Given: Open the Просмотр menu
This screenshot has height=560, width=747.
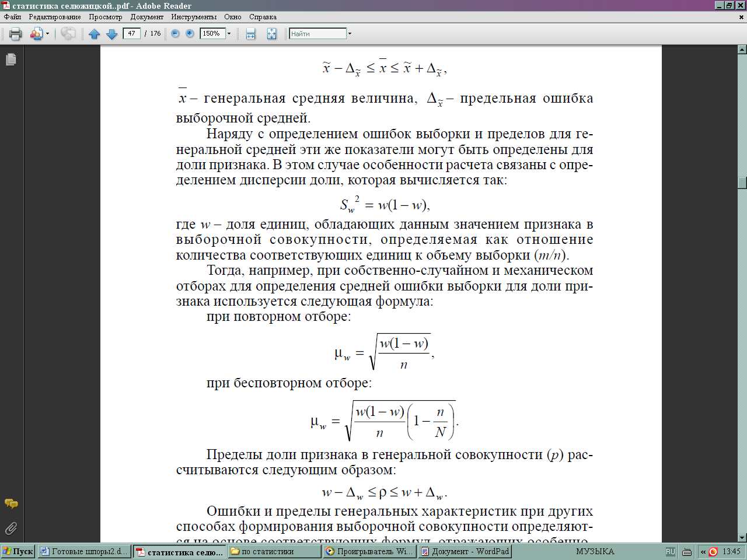Looking at the screenshot, I should click(x=106, y=17).
